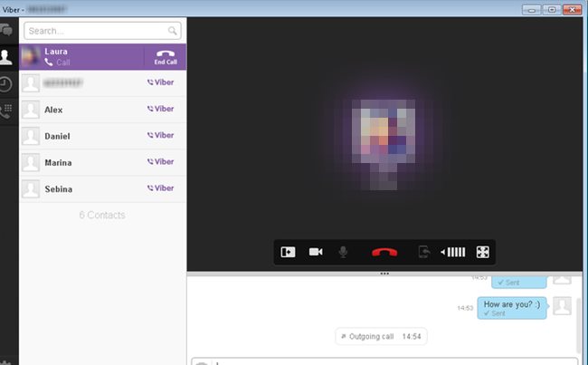Open Laura's profile picture thumbnail
Image resolution: width=588 pixels, height=365 pixels.
31,57
